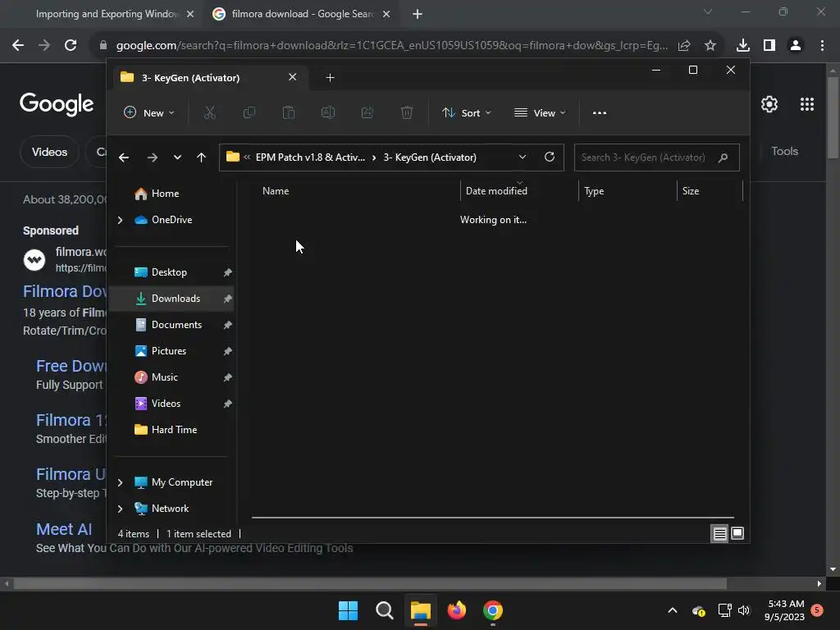Open taskbar Search magnifier

[384, 610]
